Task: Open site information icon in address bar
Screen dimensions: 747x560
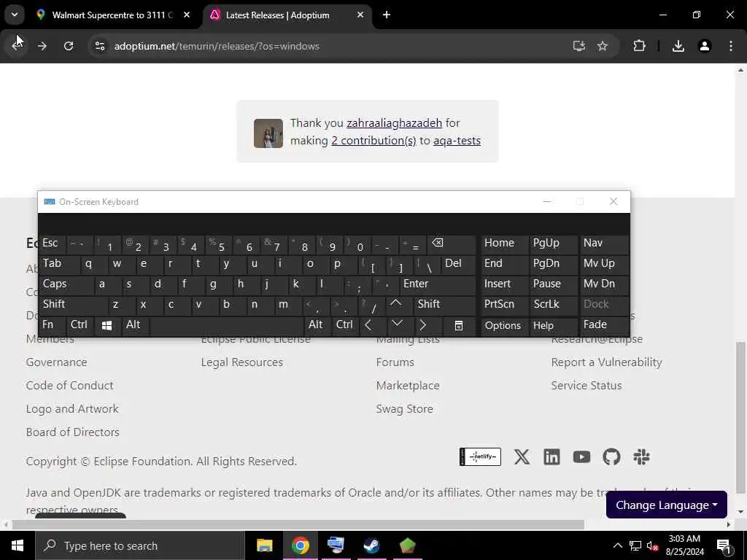Action: [x=99, y=46]
